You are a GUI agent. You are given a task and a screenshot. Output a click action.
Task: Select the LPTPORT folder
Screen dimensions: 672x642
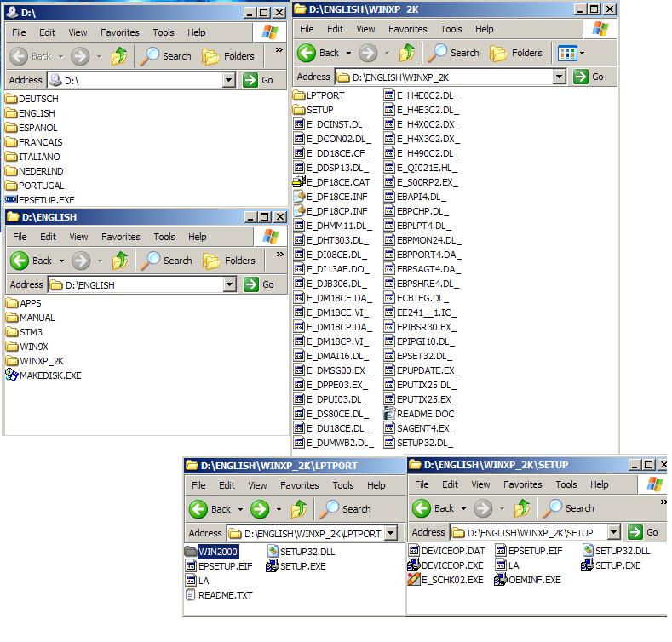coord(319,95)
